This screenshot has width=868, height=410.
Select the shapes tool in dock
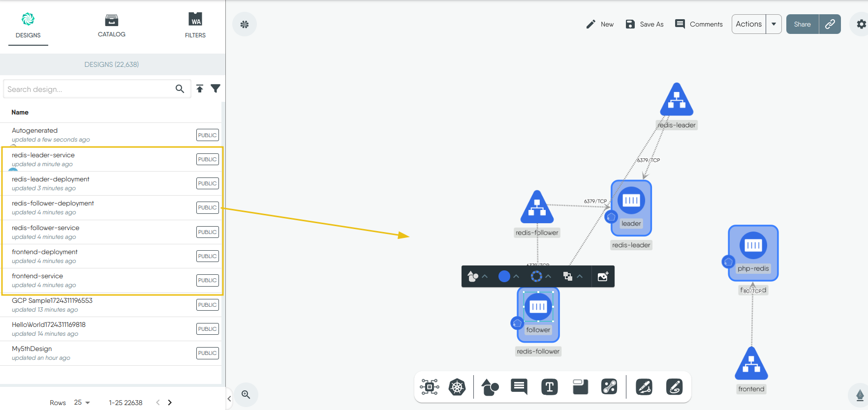[490, 387]
